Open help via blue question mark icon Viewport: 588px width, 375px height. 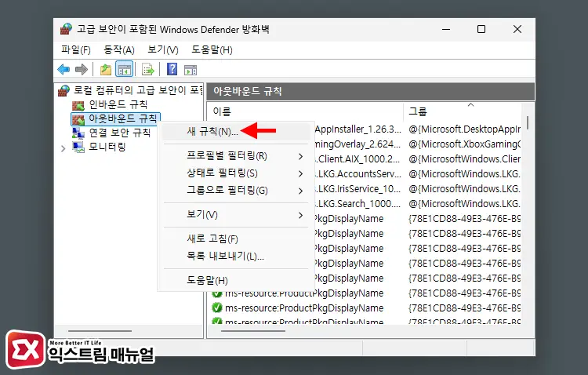172,70
